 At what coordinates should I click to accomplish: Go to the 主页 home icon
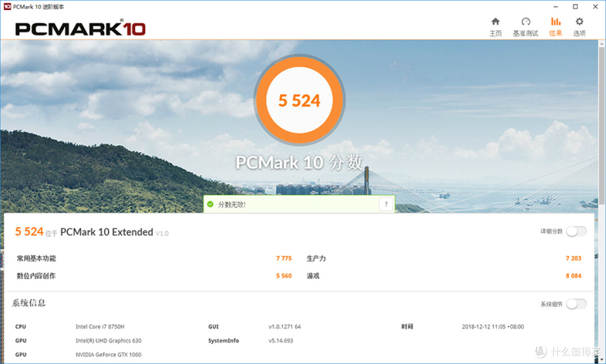click(495, 22)
